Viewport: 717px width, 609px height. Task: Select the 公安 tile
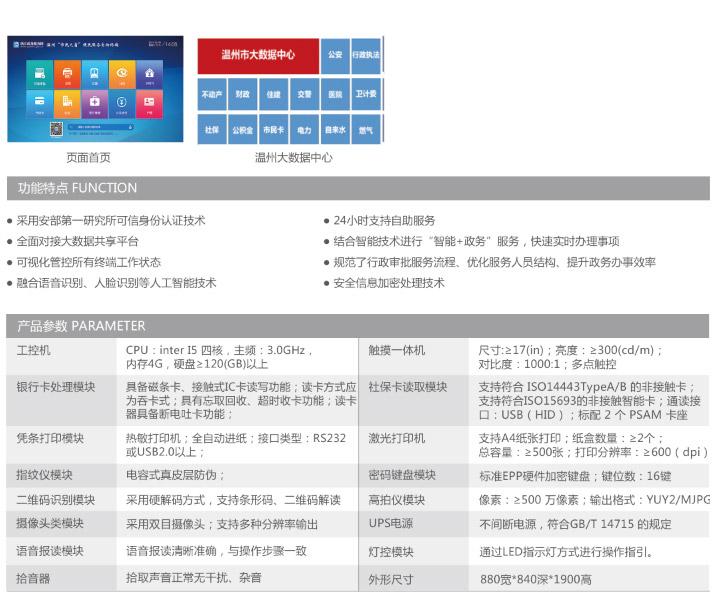coord(335,55)
